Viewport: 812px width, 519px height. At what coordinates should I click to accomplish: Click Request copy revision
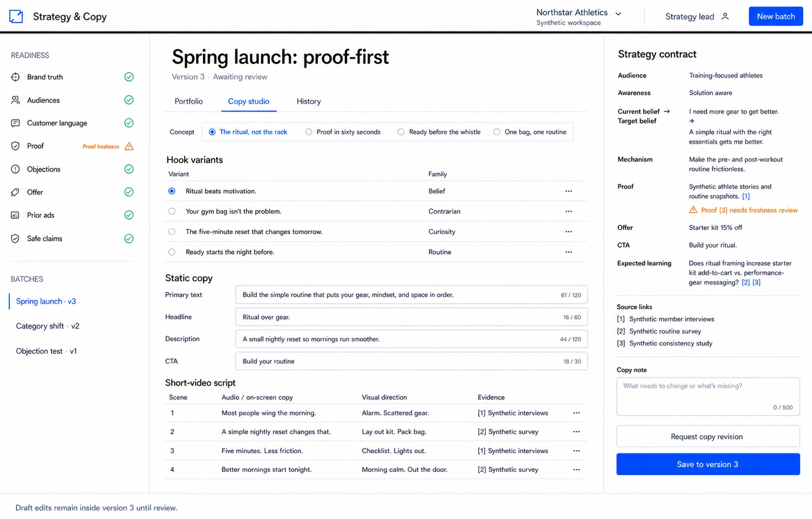click(708, 437)
